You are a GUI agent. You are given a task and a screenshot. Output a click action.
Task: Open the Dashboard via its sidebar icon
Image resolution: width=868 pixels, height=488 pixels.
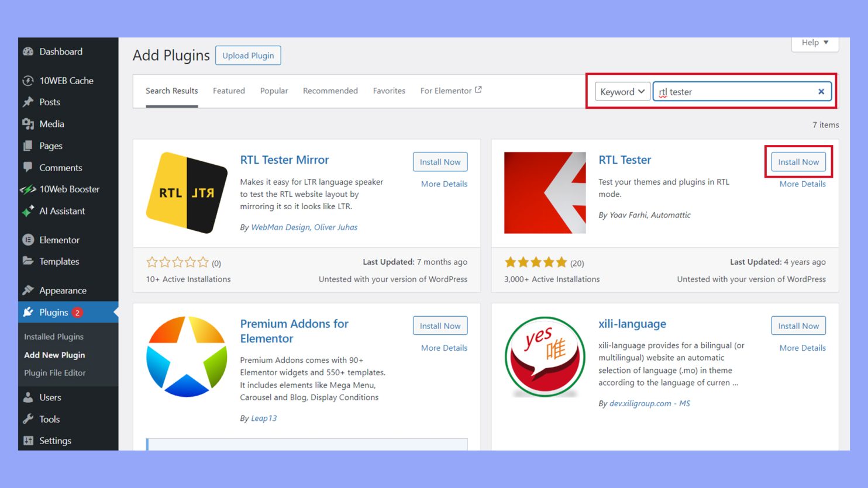(x=28, y=51)
